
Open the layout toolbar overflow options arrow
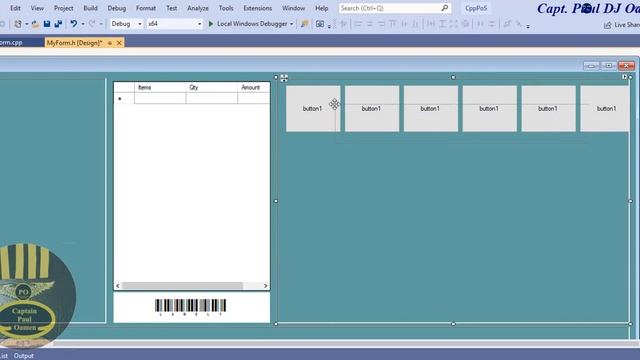tap(528, 27)
